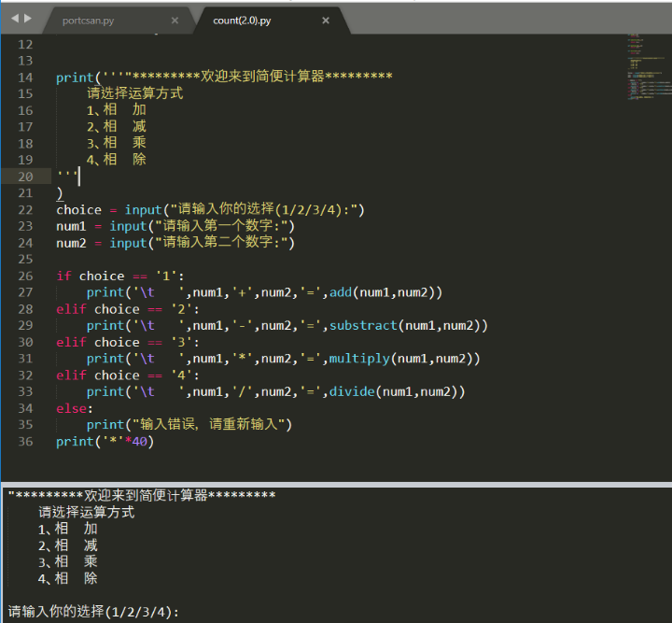Click '请选择运算方式' in output console
The width and height of the screenshot is (672, 623).
click(87, 512)
